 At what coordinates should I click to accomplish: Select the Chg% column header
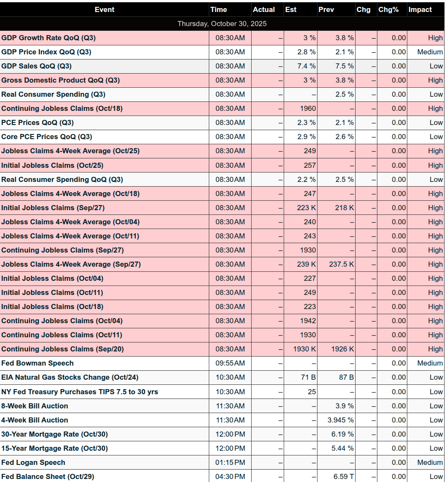(388, 9)
